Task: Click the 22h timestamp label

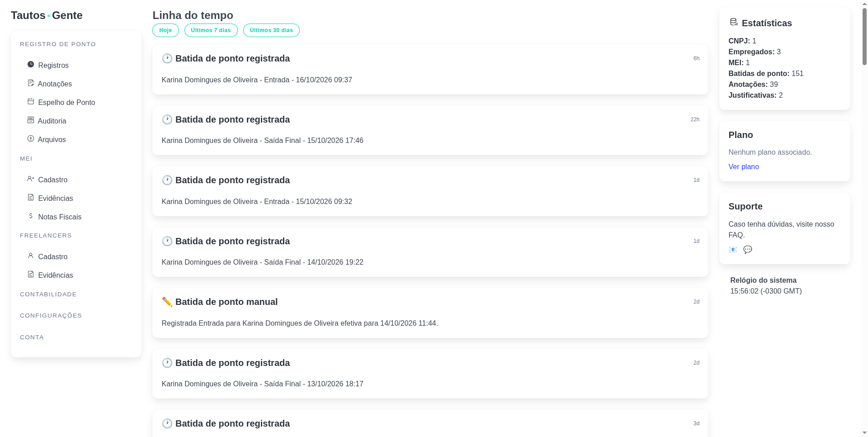Action: click(x=695, y=119)
